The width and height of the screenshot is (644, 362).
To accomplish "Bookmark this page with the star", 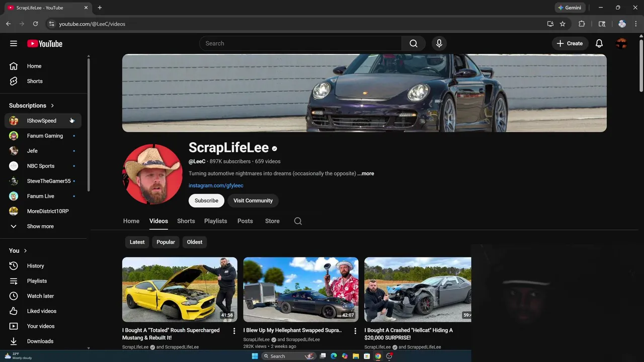I will (x=562, y=24).
